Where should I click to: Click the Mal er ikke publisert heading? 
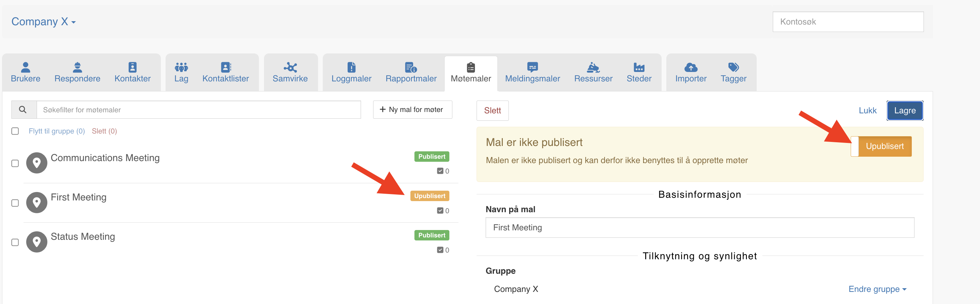pyautogui.click(x=534, y=143)
